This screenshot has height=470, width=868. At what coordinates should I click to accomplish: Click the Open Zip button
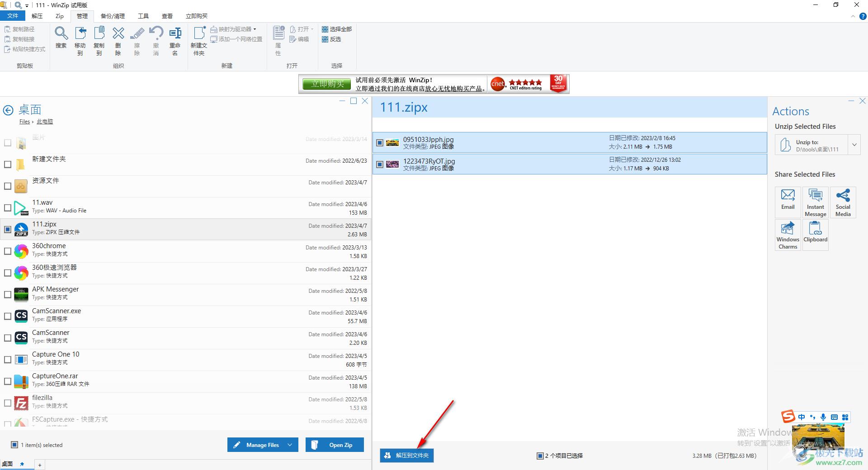[335, 445]
